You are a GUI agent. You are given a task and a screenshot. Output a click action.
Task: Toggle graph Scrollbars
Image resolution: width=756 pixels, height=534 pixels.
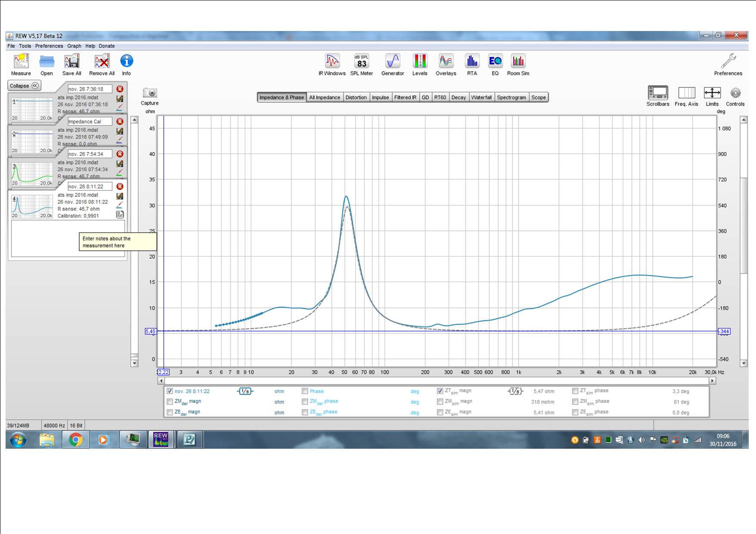pos(658,93)
